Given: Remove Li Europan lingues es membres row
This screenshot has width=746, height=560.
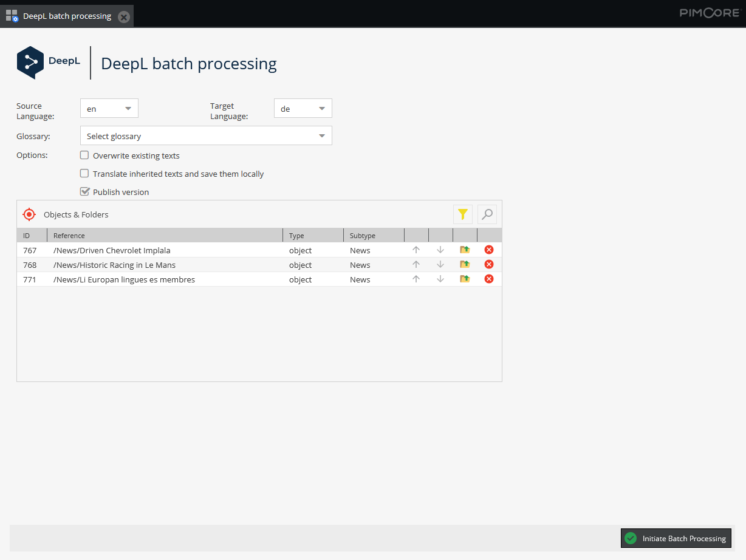Looking at the screenshot, I should click(x=489, y=279).
